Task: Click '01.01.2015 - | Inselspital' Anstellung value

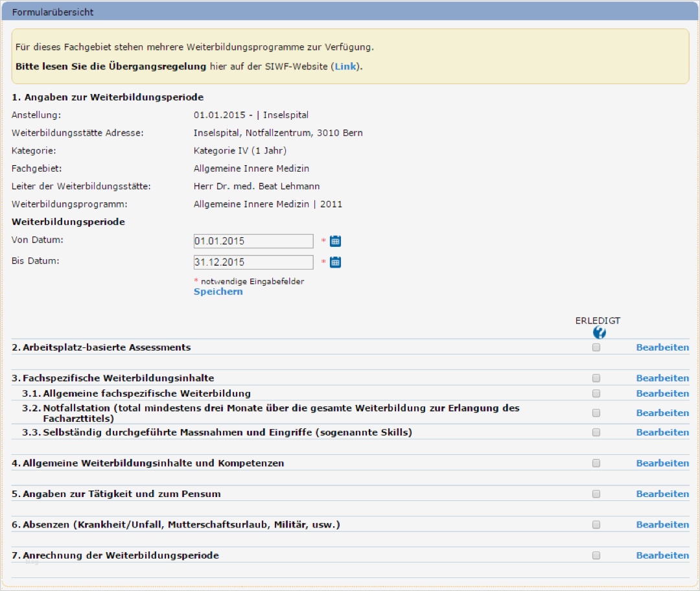Action: tap(251, 115)
